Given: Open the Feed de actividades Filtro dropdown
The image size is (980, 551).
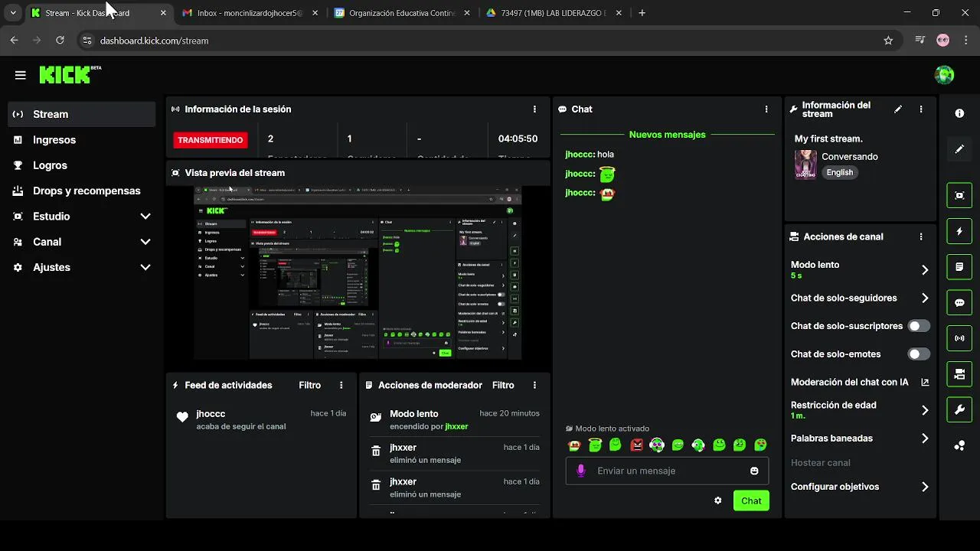Looking at the screenshot, I should 310,386.
